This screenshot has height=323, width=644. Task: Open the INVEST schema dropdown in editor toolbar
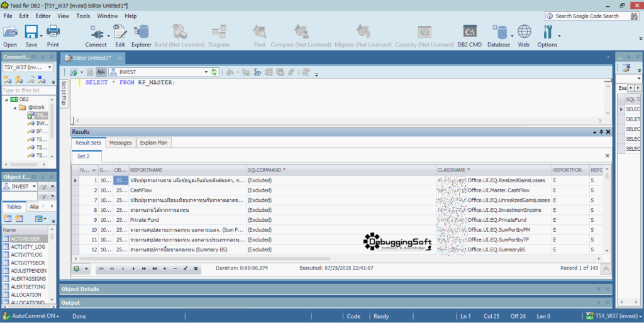click(x=206, y=72)
